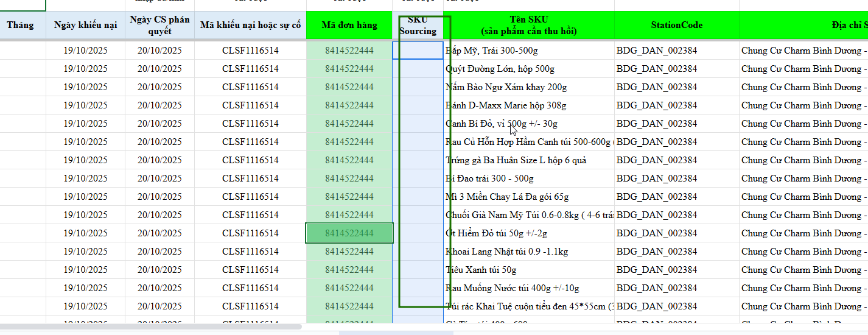This screenshot has width=868, height=335.
Task: Select the green 'Mã đơn hàng' header
Action: pyautogui.click(x=349, y=25)
